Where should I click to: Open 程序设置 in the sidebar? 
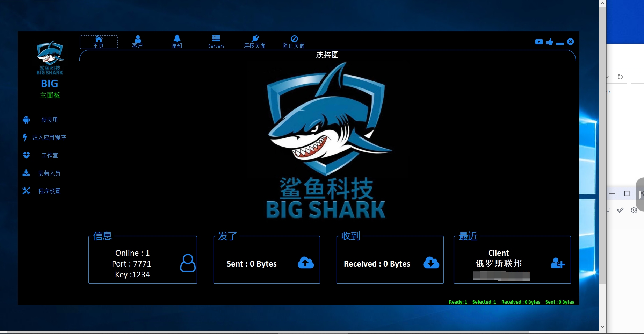[x=49, y=191]
